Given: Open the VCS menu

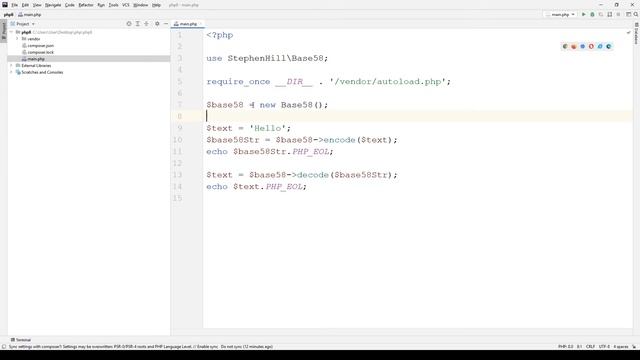Looking at the screenshot, I should (x=126, y=5).
